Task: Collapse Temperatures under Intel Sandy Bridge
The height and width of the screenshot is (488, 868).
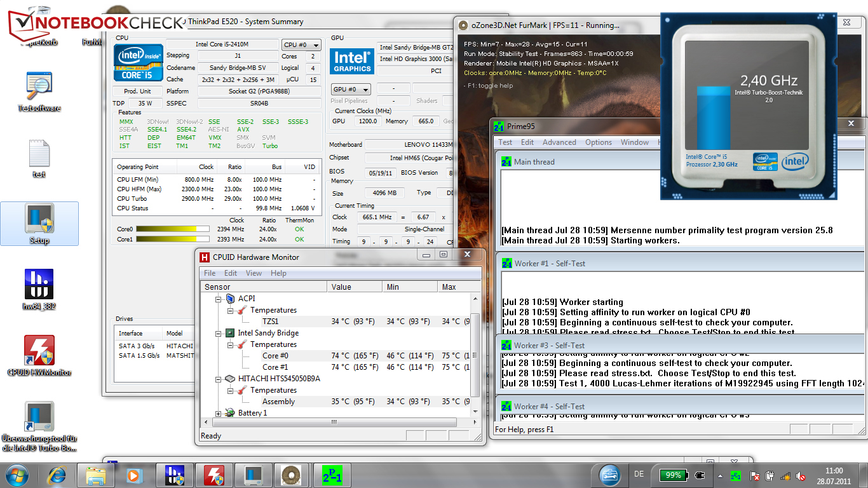Action: pyautogui.click(x=231, y=344)
